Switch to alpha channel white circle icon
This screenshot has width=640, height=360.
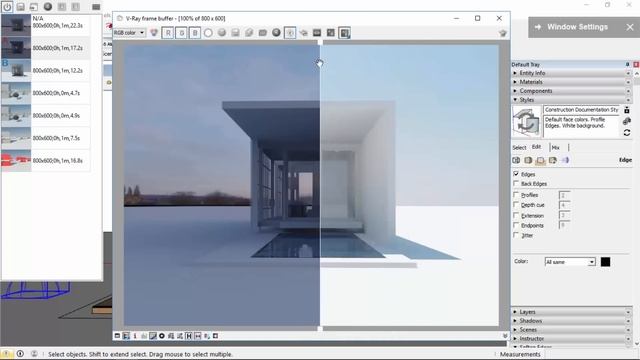pyautogui.click(x=208, y=33)
